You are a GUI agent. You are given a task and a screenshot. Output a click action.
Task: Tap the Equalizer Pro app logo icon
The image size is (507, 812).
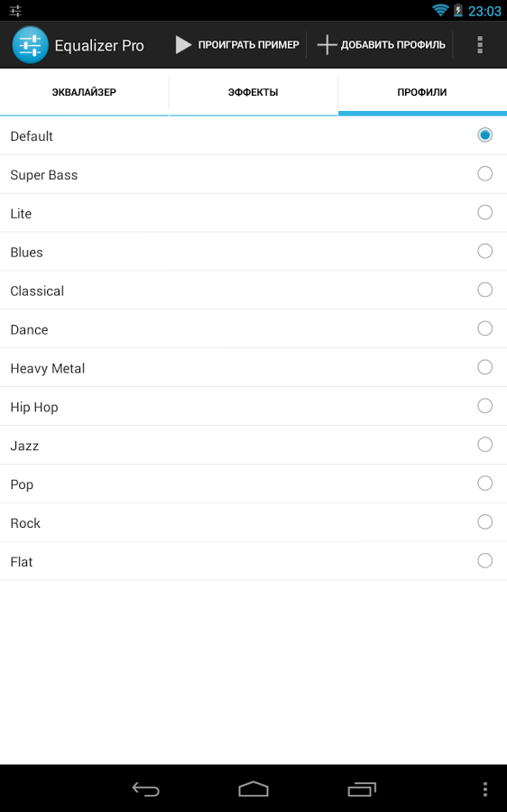pos(30,45)
